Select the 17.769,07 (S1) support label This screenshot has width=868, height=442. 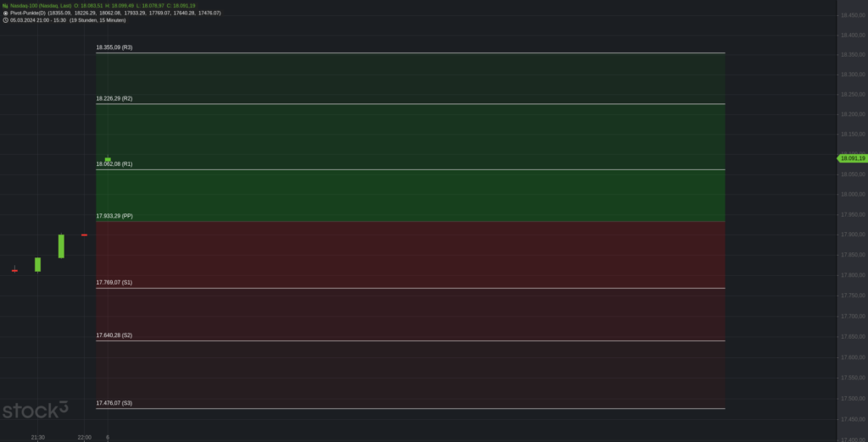click(114, 282)
